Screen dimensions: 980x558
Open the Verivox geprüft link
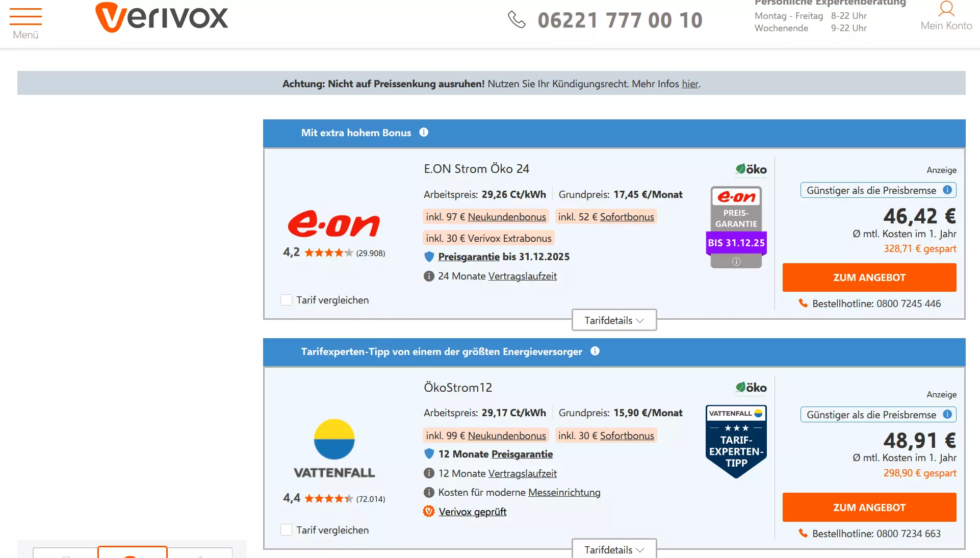(472, 512)
